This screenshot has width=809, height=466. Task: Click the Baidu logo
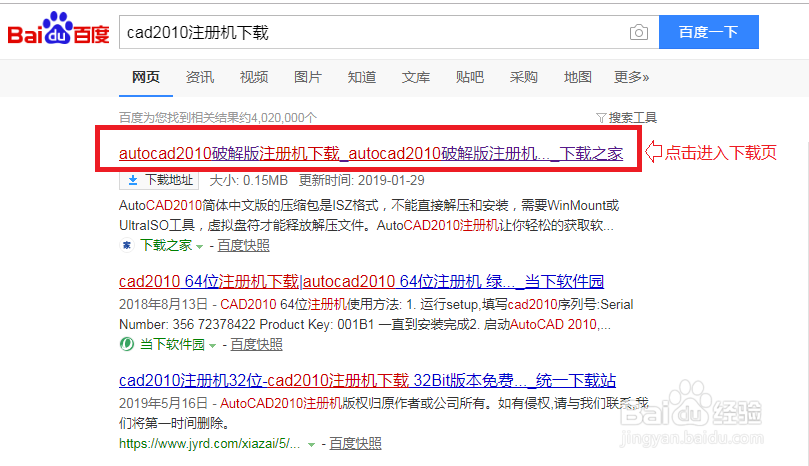(x=58, y=29)
